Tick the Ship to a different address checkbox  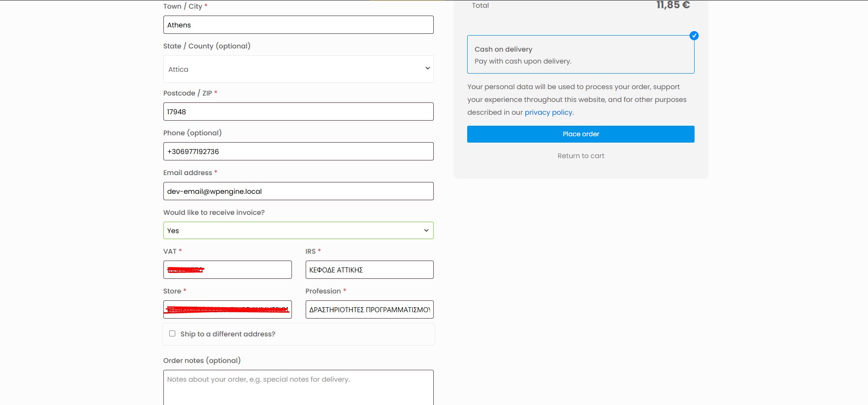[x=172, y=334]
